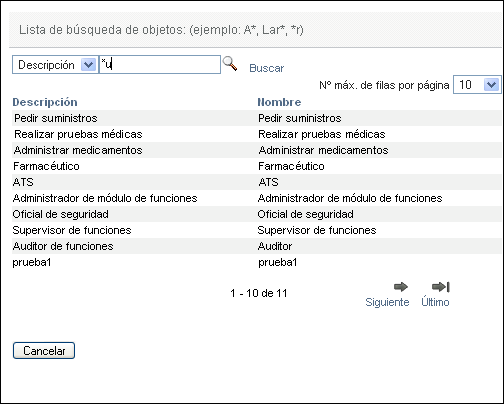This screenshot has height=404, width=504.
Task: Select the Pedir suministros row
Action: [x=257, y=118]
